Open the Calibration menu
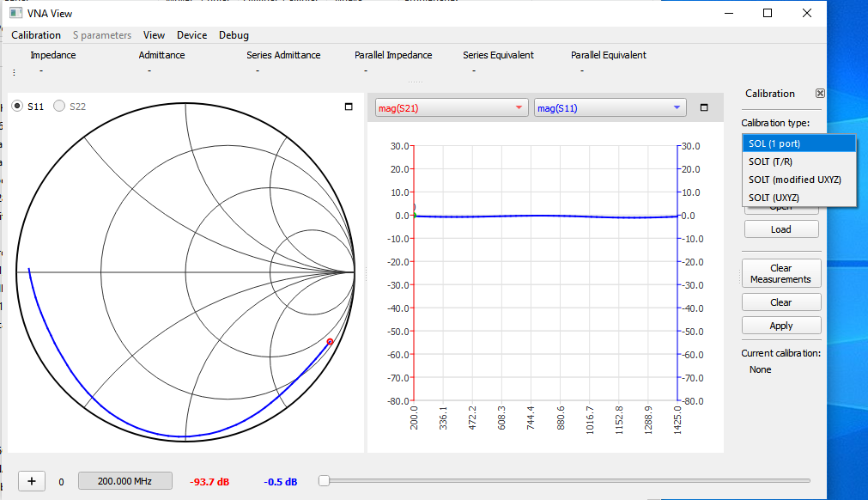This screenshot has width=868, height=500. pyautogui.click(x=36, y=35)
